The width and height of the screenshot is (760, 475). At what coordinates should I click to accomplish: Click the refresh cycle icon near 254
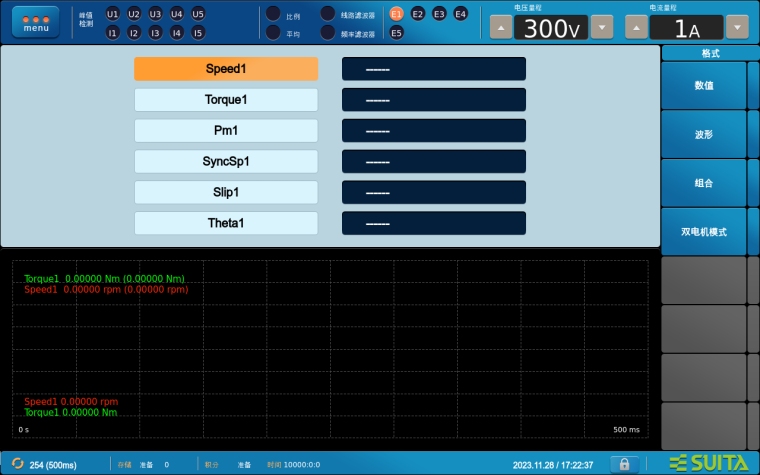tap(17, 464)
